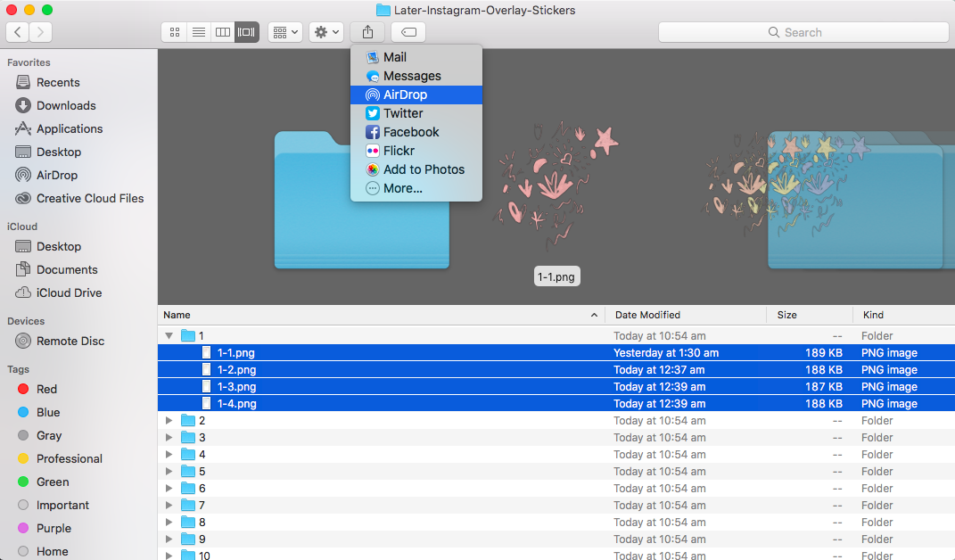Select file 1-1.png in the list

(x=556, y=353)
